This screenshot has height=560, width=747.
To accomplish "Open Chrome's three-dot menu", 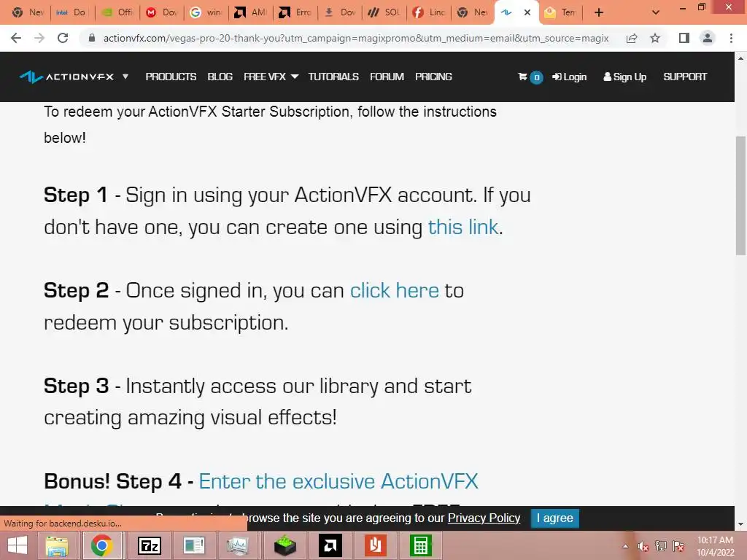I will coord(731,38).
